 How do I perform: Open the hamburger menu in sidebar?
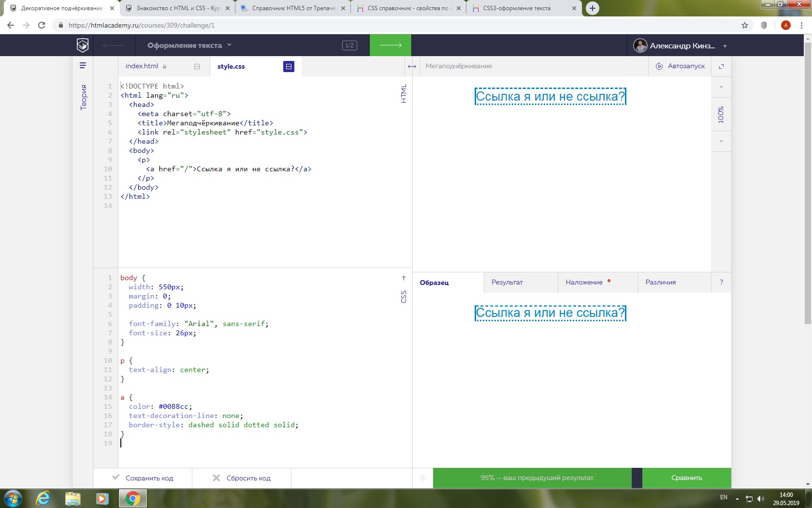point(83,65)
